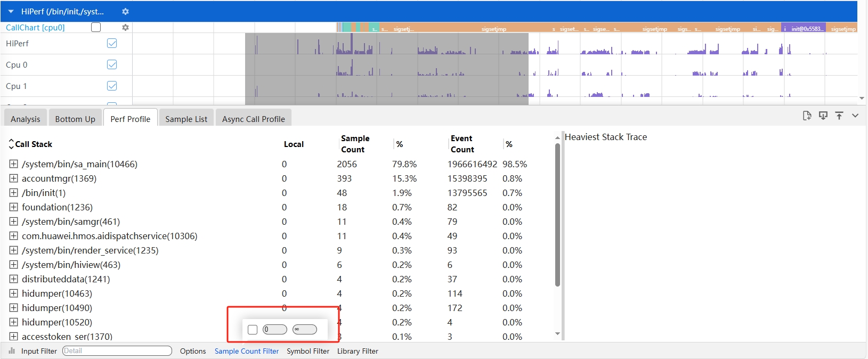Toggle the Cpu 1 row checkbox
Image resolution: width=868 pixels, height=359 pixels.
pos(112,86)
